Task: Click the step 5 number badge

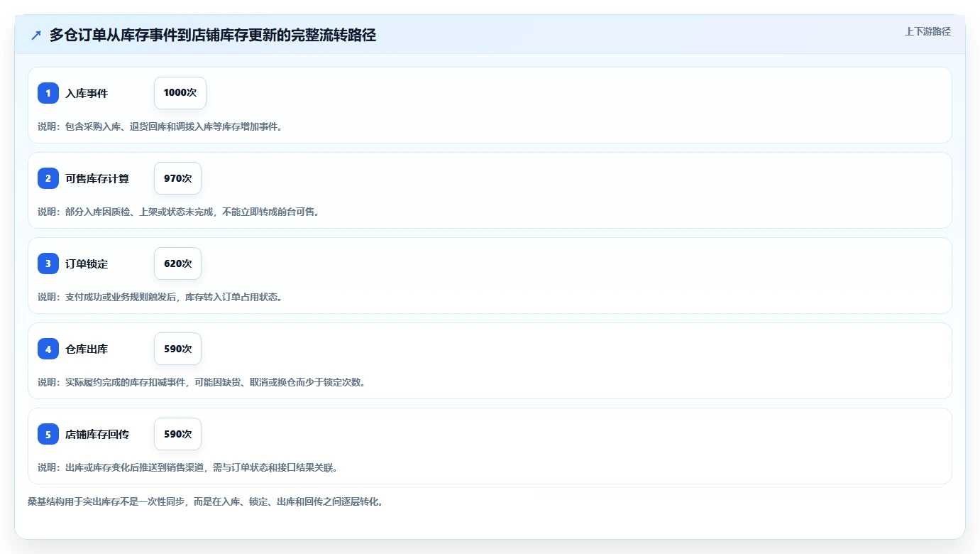Action: tap(48, 434)
